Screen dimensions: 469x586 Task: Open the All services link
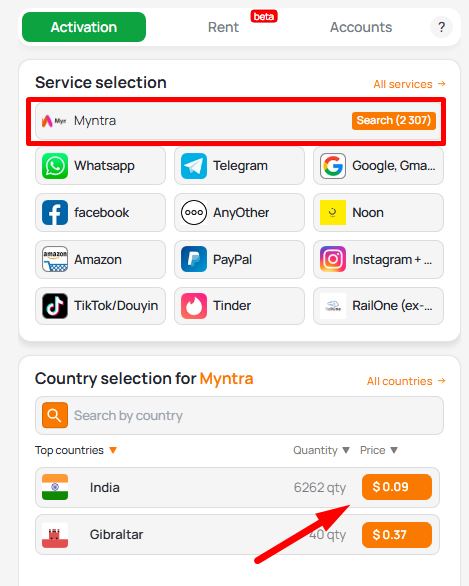coord(409,84)
